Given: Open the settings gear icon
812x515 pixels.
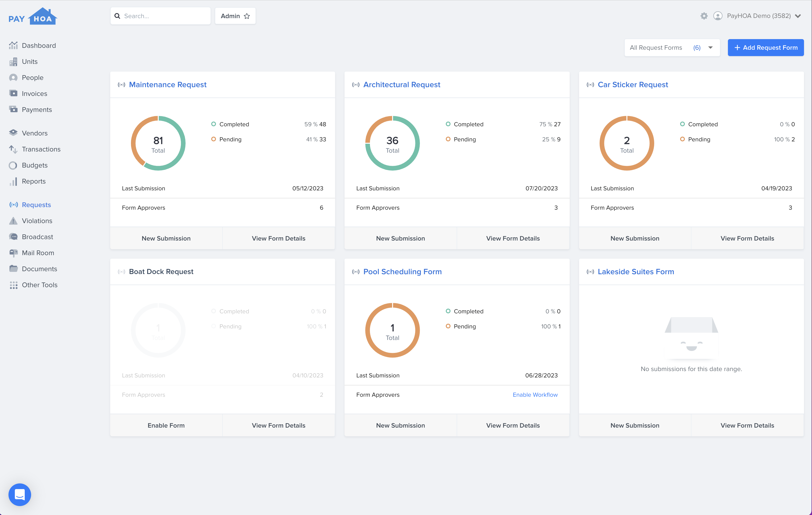Looking at the screenshot, I should [x=704, y=16].
